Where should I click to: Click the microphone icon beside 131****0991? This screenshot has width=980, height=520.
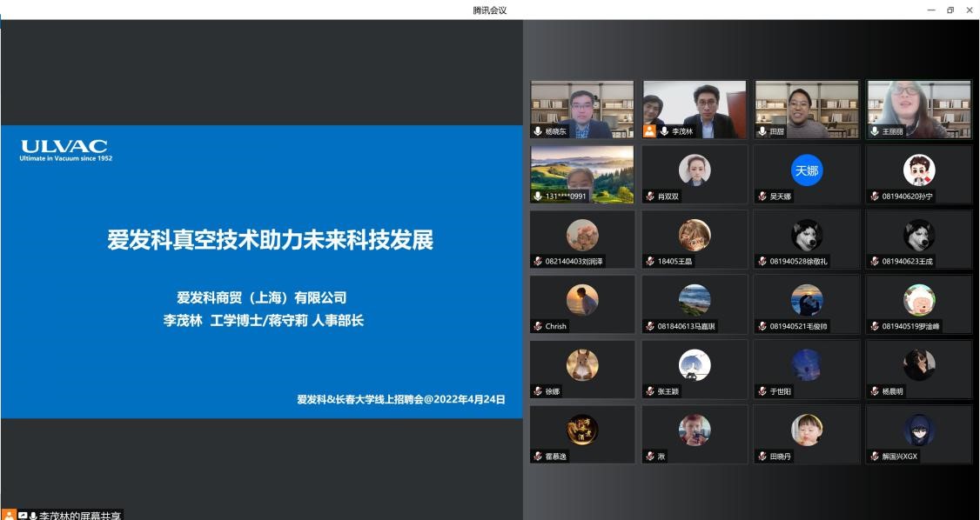point(538,196)
